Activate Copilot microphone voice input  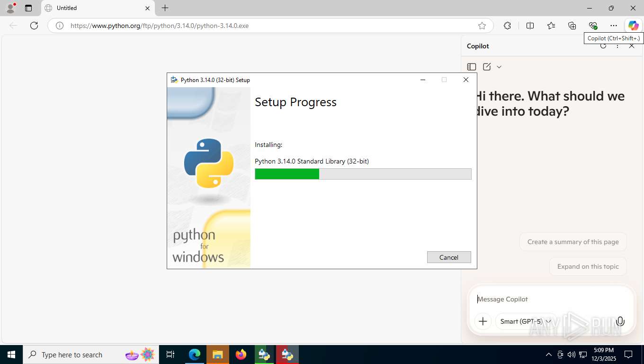click(620, 321)
